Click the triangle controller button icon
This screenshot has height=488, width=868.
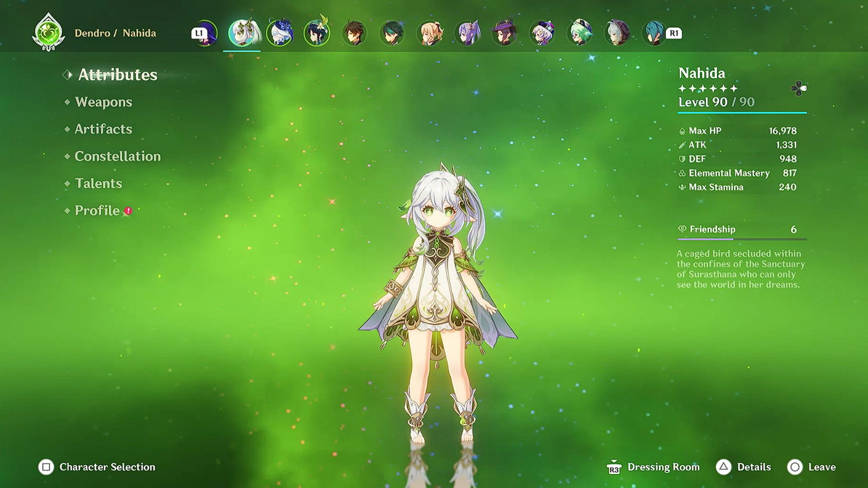pos(723,467)
